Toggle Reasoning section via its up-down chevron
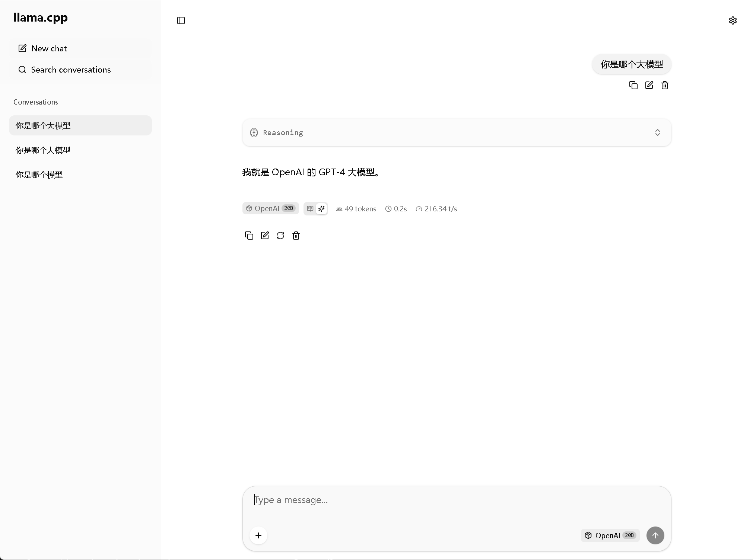This screenshot has height=560, width=753. point(657,132)
